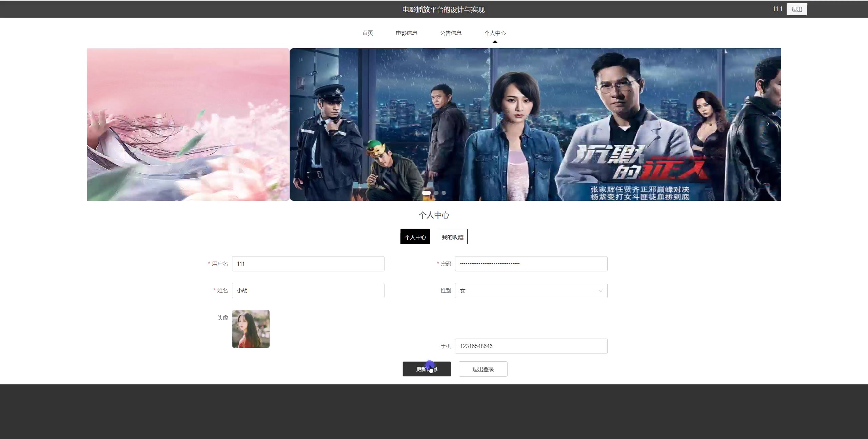
Task: Switch to the 我的收藏 sub-tab
Action: tap(452, 237)
